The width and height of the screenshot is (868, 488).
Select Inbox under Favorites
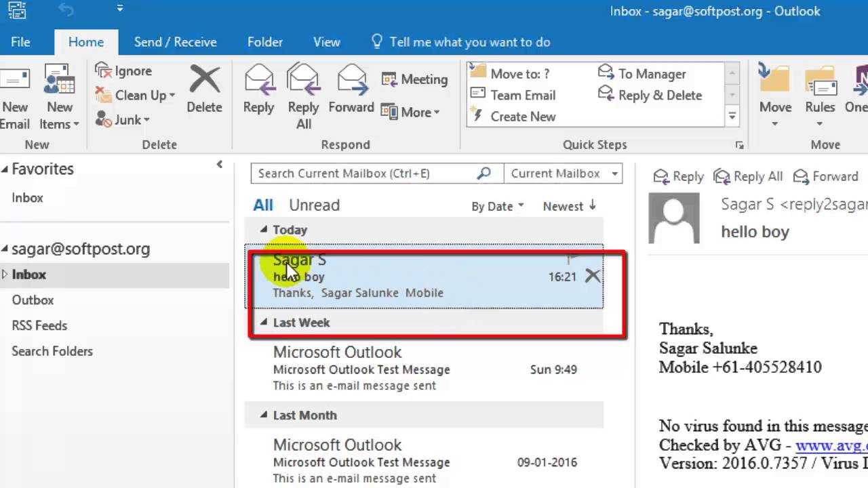tap(27, 198)
